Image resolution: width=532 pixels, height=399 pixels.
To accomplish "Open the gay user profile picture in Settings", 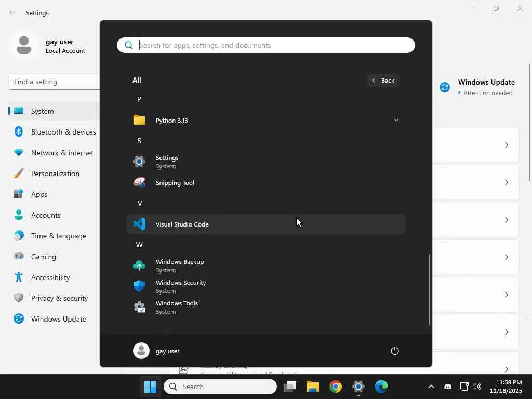I will 24,45.
